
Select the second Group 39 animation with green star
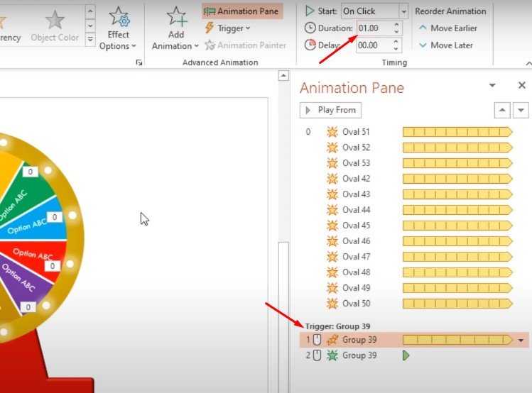(414, 355)
